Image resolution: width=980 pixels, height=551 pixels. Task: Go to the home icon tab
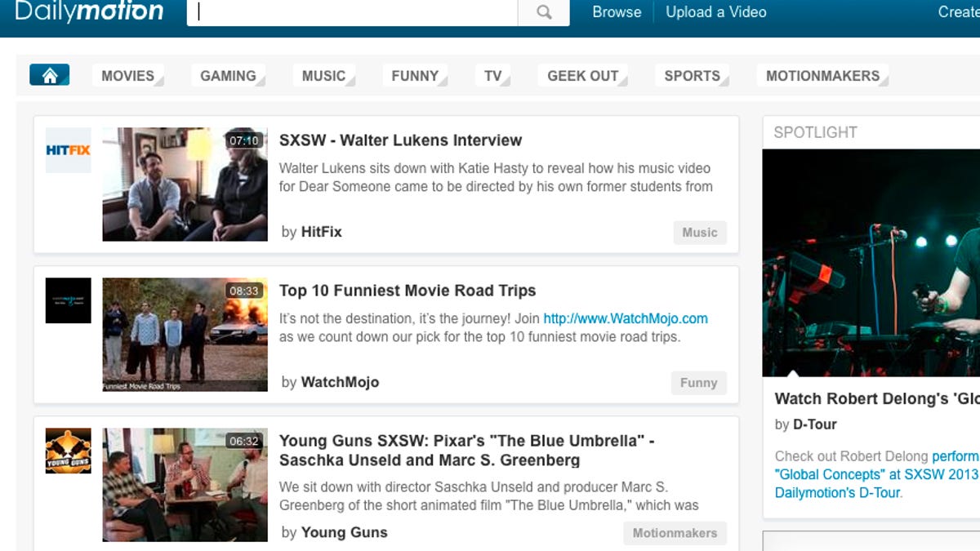coord(50,75)
